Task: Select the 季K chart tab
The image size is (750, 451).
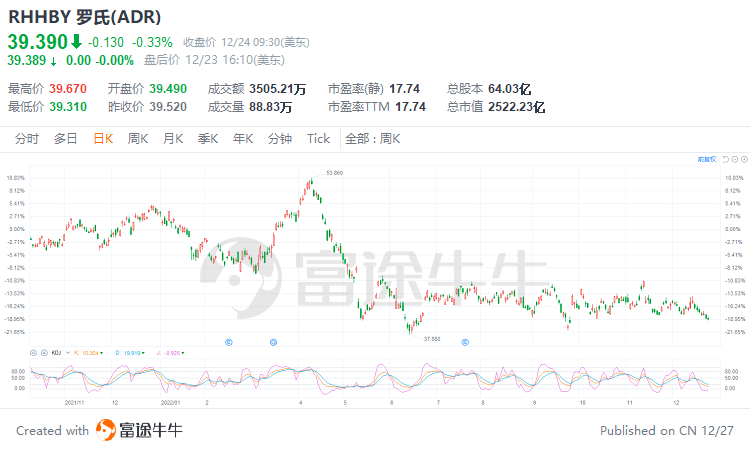Action: coord(208,139)
